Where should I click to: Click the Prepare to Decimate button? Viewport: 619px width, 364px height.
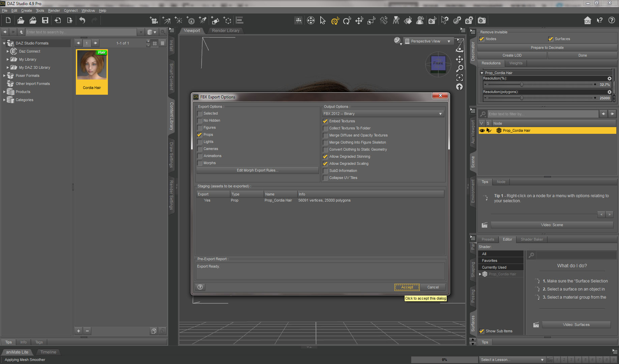pyautogui.click(x=547, y=48)
